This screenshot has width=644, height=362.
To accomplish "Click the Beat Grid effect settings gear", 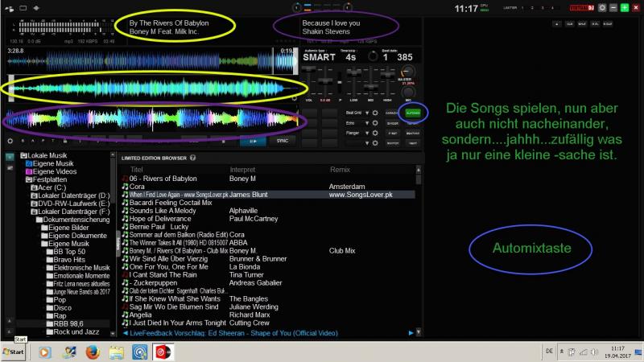I will [x=375, y=113].
